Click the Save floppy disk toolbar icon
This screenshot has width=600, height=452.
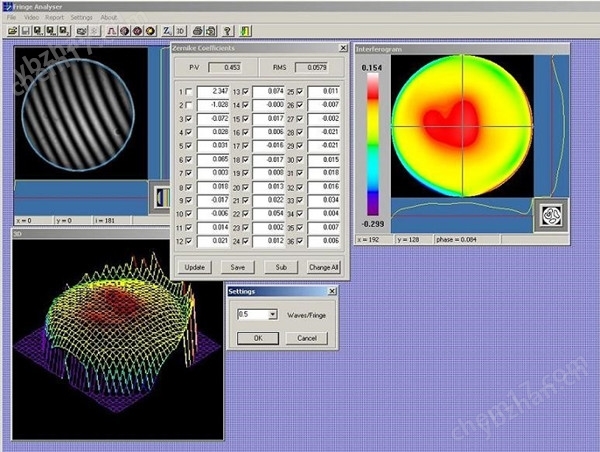tap(25, 31)
